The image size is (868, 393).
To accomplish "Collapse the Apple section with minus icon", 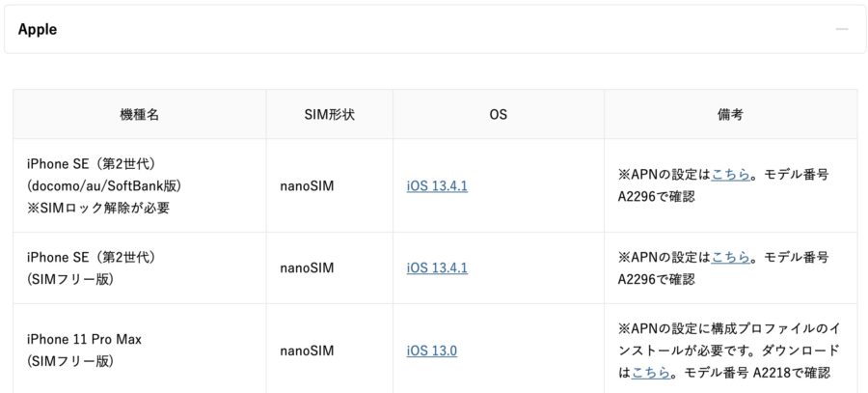I will click(x=841, y=29).
